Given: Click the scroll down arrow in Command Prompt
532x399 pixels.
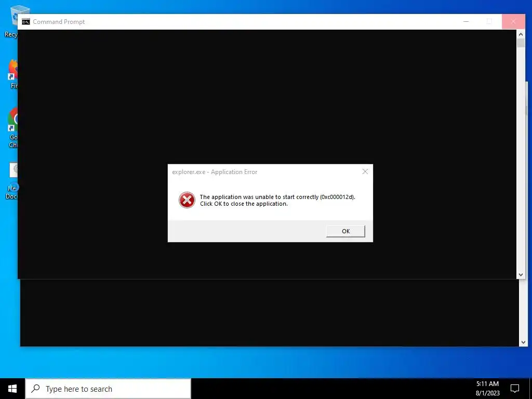Looking at the screenshot, I should pos(521,275).
